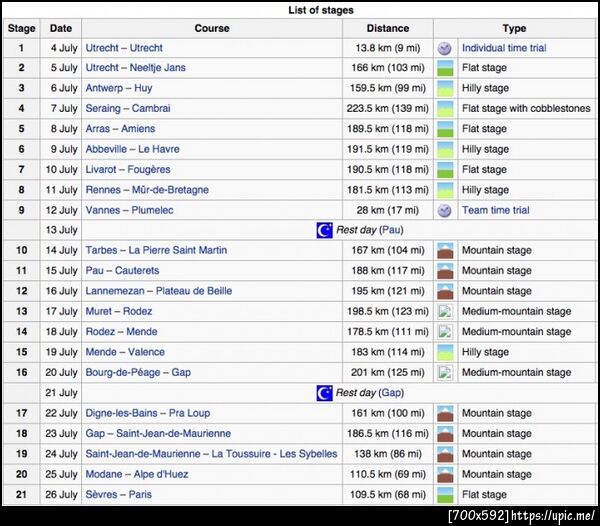Screen dimensions: 600x526
Task: Click the Flat stage with cobblestones text
Action: [526, 108]
